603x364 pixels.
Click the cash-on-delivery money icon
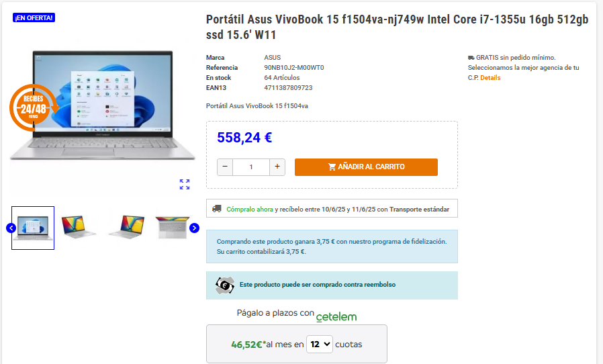point(225,285)
